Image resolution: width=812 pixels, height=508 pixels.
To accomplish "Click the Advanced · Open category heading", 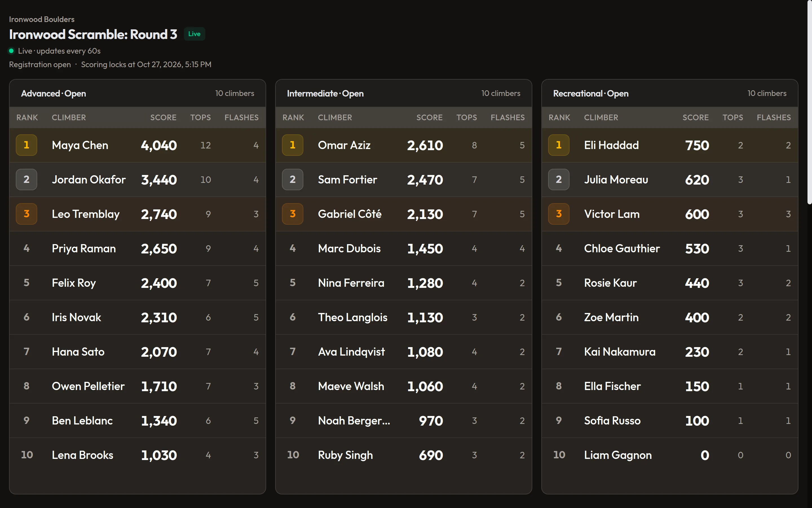I will coord(54,93).
